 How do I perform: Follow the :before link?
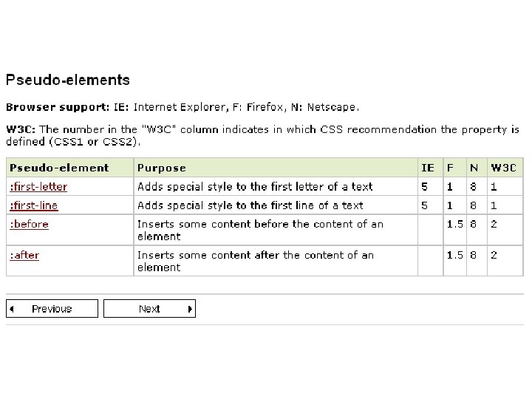(x=29, y=224)
